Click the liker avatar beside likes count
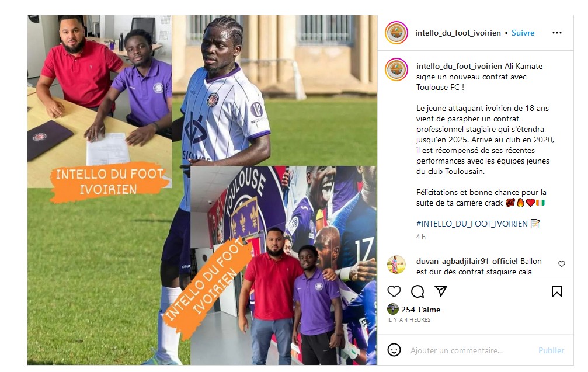The image size is (588, 372). [x=392, y=309]
